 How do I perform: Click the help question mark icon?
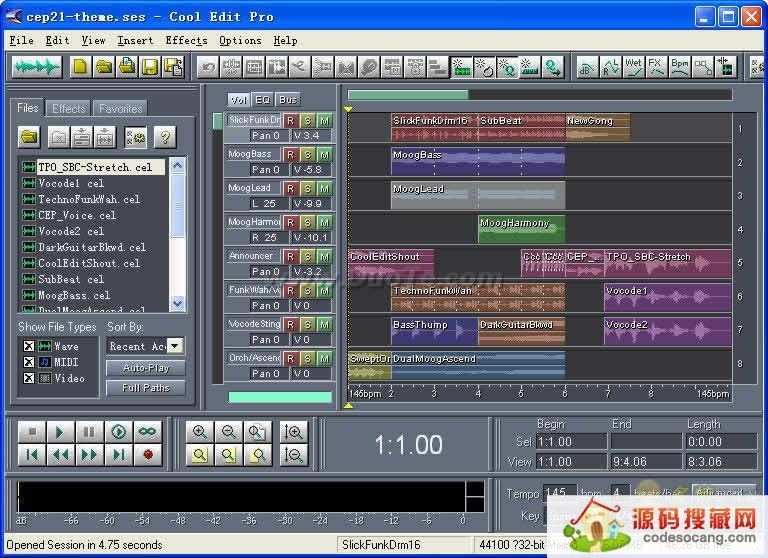(x=164, y=137)
